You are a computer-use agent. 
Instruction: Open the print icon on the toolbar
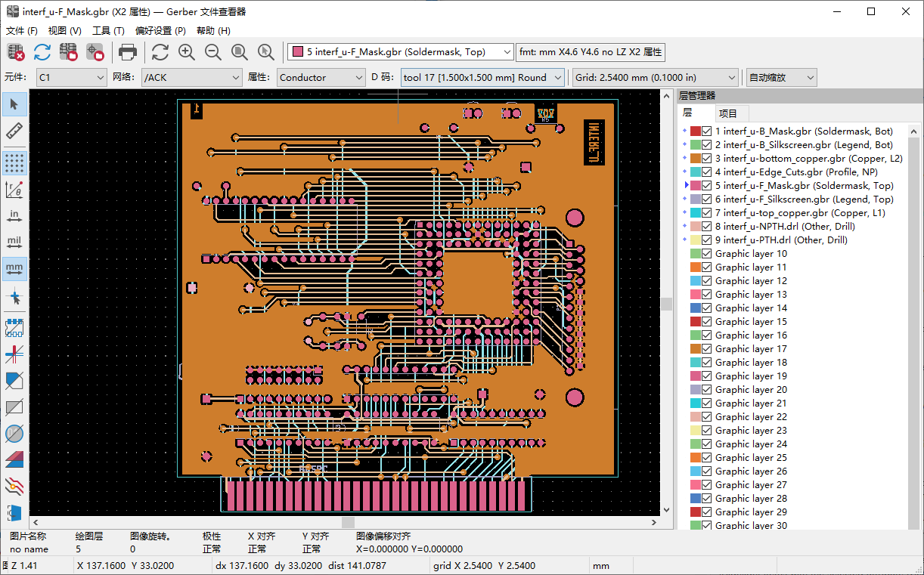[128, 52]
